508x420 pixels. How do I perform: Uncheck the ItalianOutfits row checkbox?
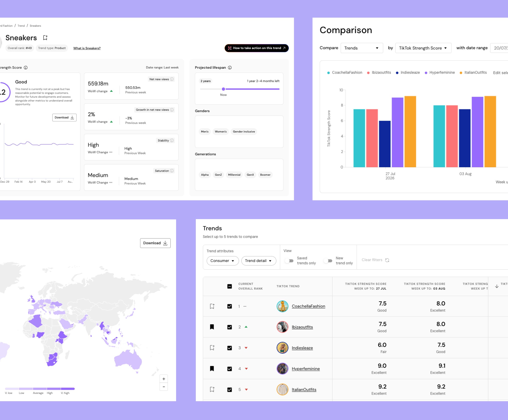point(230,390)
